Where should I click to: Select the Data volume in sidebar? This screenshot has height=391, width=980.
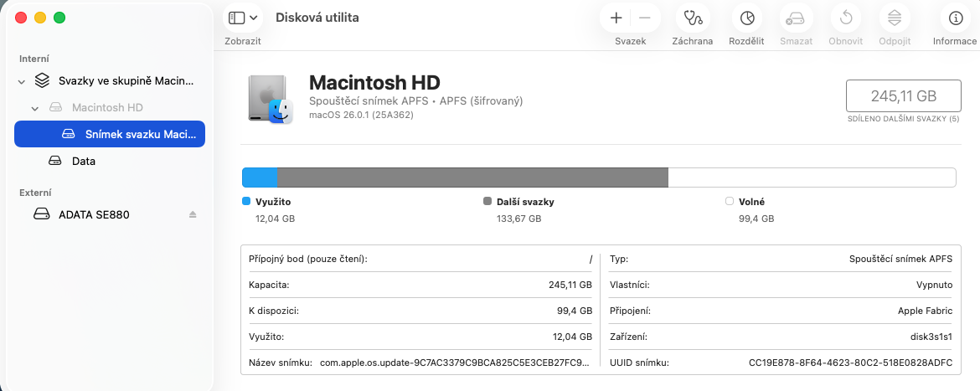point(83,161)
